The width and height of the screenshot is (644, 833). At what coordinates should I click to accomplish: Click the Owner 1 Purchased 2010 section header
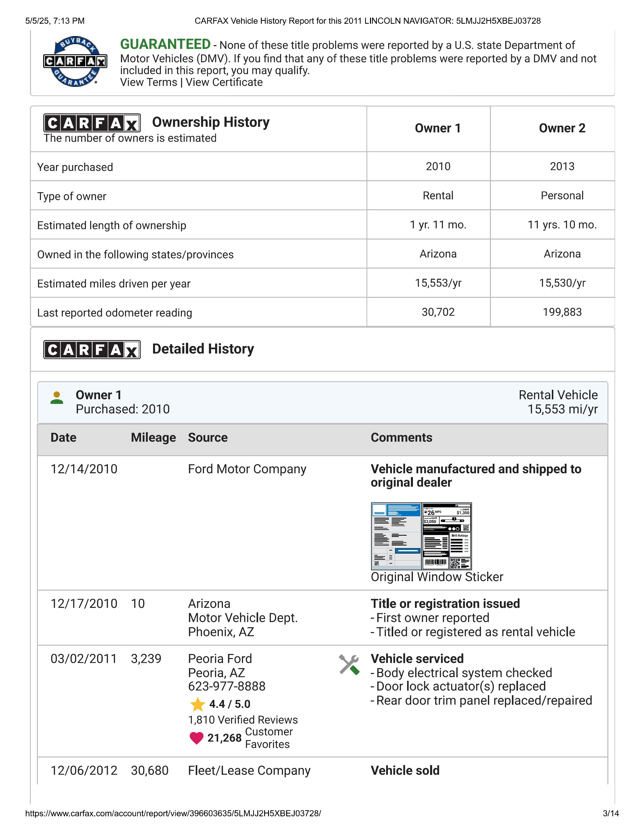tap(323, 402)
